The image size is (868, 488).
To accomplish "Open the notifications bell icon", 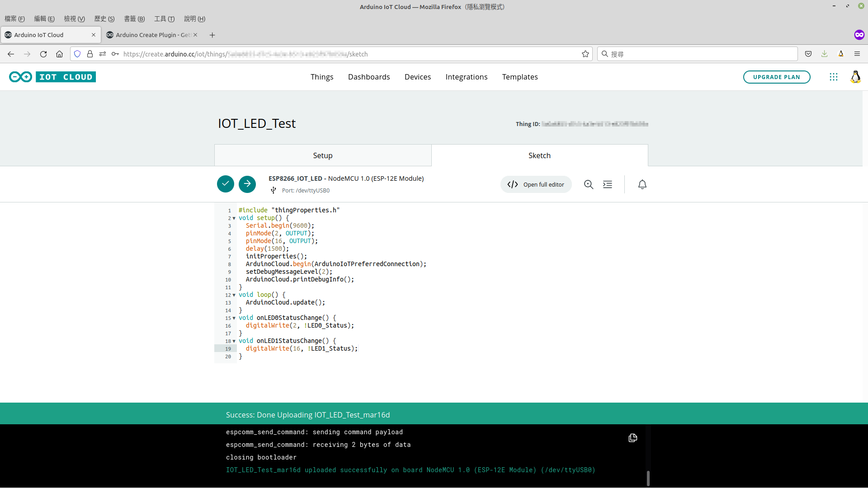I will [642, 184].
